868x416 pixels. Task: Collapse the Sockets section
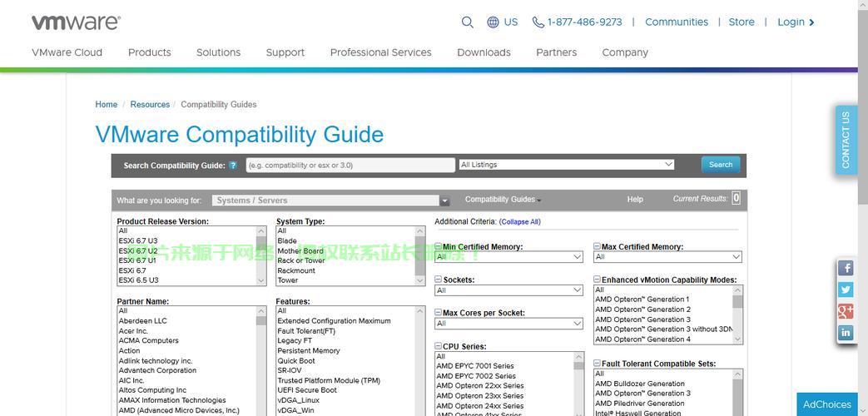tap(438, 280)
